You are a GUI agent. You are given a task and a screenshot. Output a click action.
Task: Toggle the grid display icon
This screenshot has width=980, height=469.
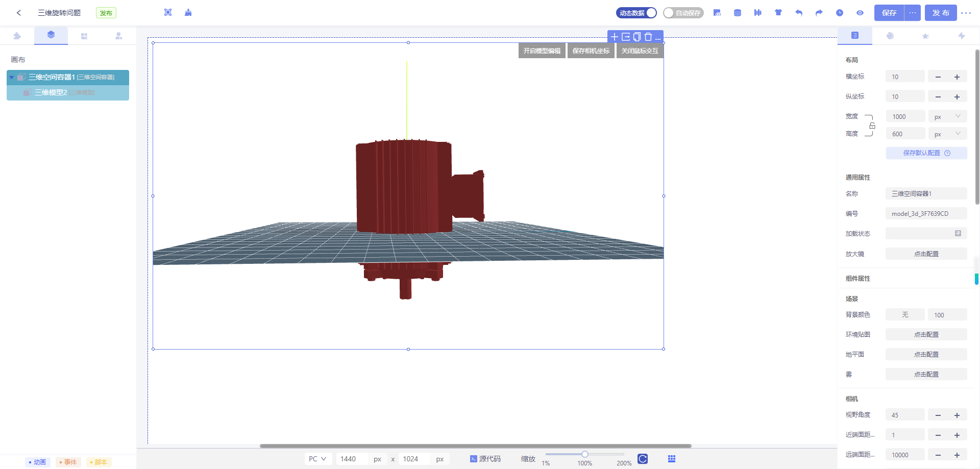[x=672, y=459]
